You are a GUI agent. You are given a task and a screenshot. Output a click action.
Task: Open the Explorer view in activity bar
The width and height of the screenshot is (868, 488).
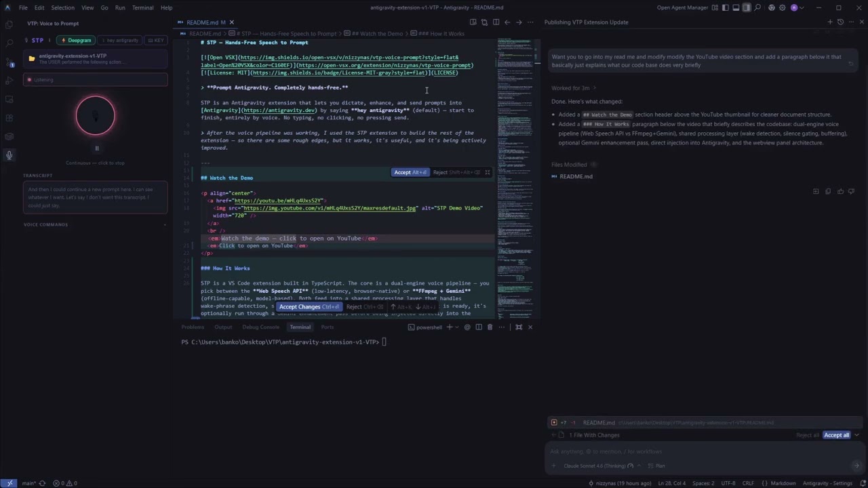click(9, 24)
